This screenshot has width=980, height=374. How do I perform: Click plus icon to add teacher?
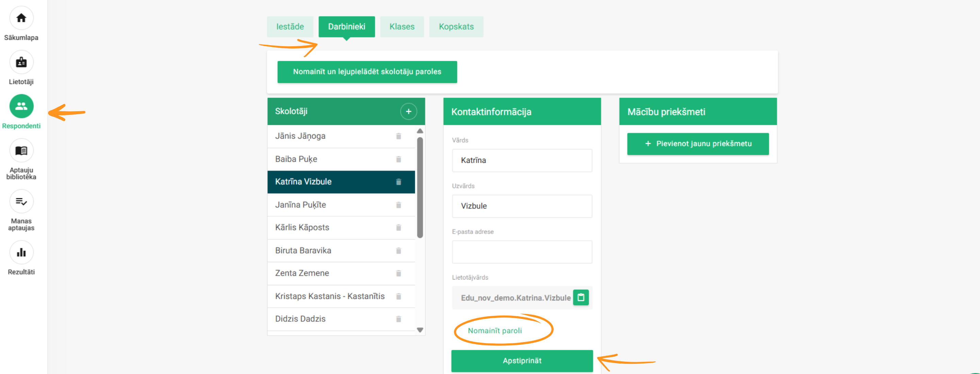(408, 112)
